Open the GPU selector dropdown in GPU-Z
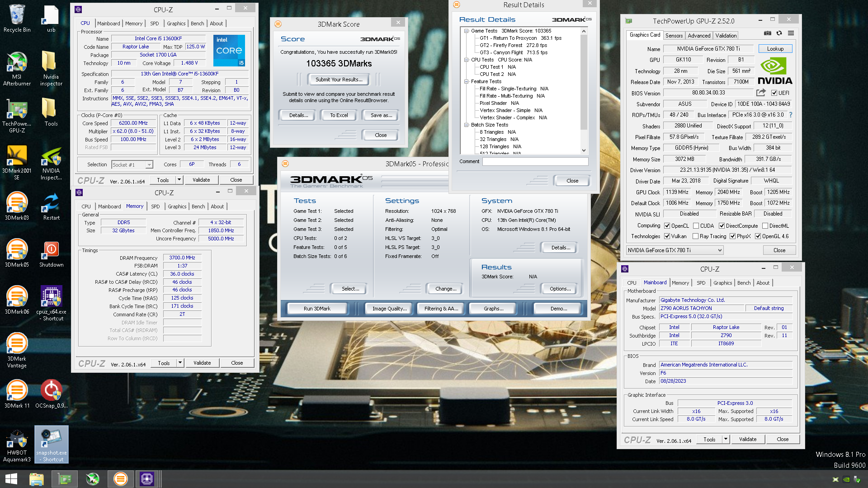868x488 pixels. pyautogui.click(x=675, y=250)
